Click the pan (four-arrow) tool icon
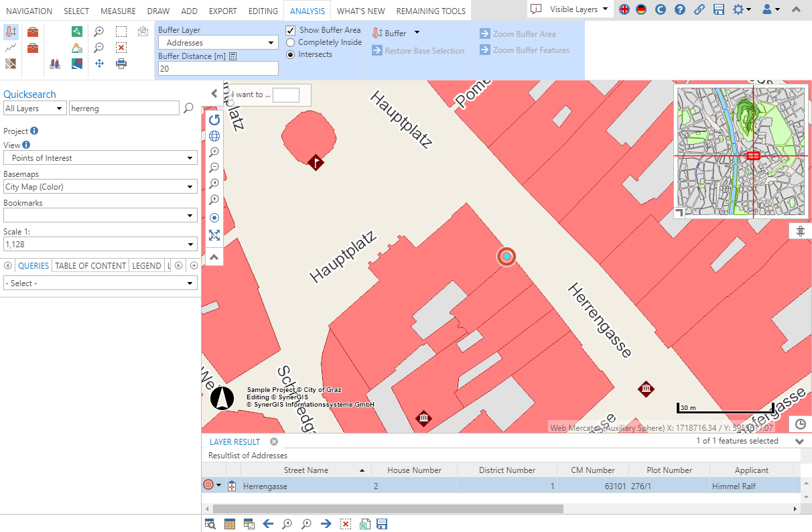The width and height of the screenshot is (812, 532). click(99, 64)
